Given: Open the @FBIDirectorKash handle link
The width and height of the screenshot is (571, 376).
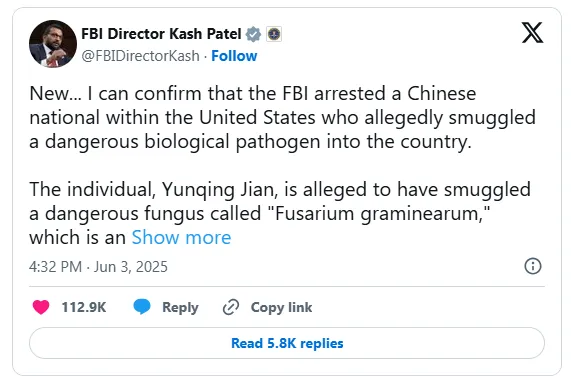Looking at the screenshot, I should click(x=140, y=56).
